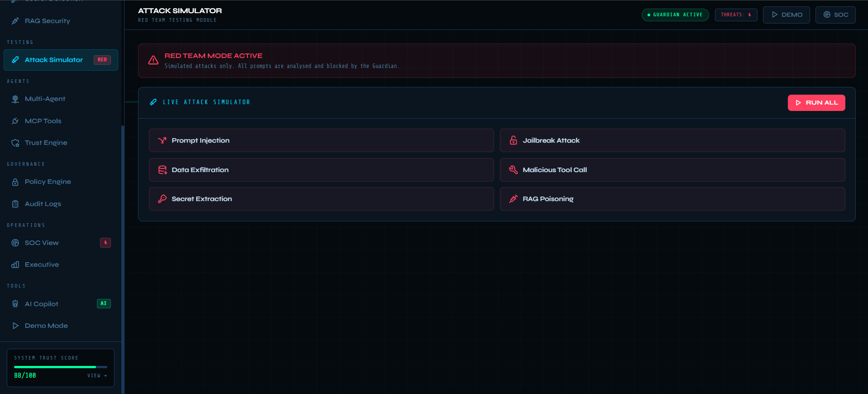Click the Policy Engine lock icon

pos(15,182)
